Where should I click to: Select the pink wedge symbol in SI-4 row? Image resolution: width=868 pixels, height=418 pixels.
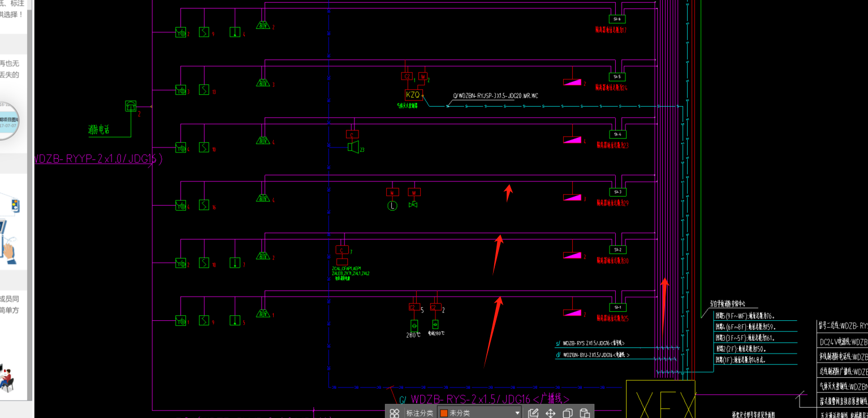572,140
